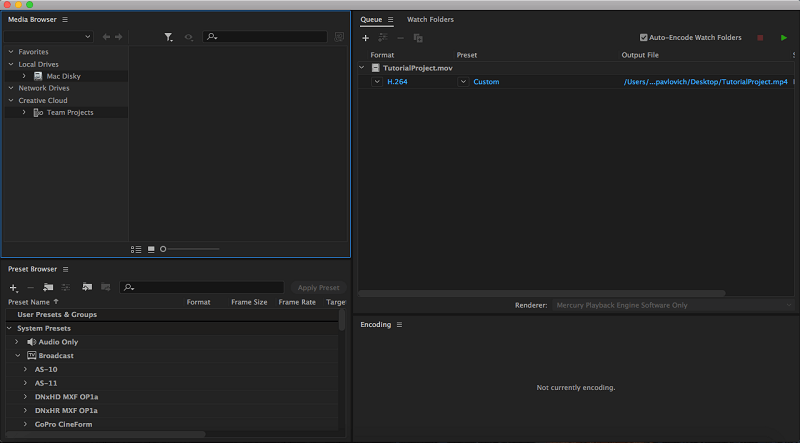Click the Preset Browser search field
Image resolution: width=800 pixels, height=443 pixels.
200,287
